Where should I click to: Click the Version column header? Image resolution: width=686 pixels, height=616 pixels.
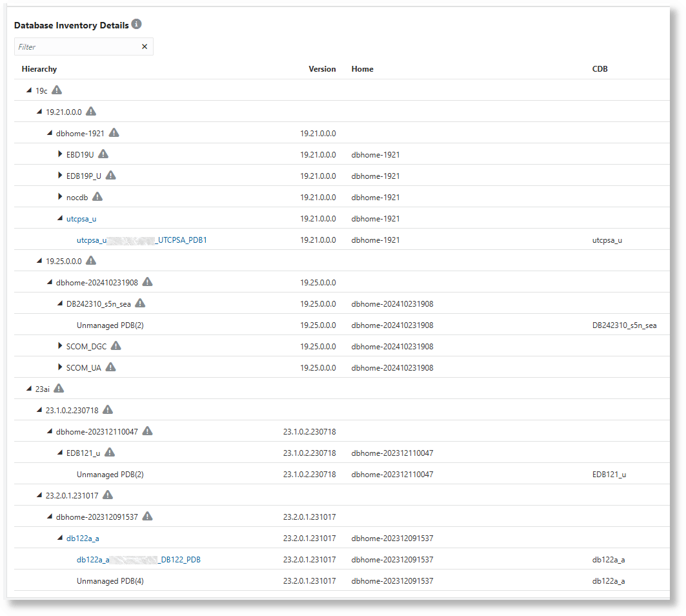tap(322, 68)
